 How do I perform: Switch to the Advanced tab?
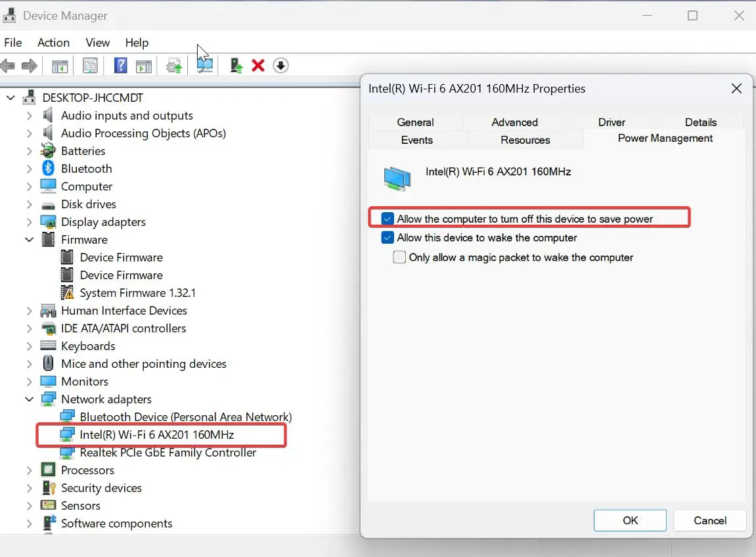click(514, 122)
